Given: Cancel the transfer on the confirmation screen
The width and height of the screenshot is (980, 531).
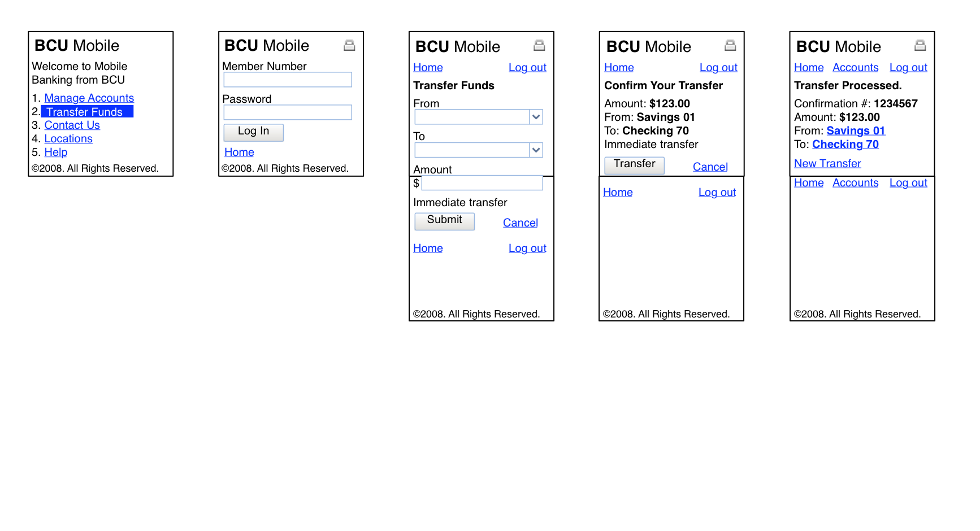Looking at the screenshot, I should coord(710,167).
